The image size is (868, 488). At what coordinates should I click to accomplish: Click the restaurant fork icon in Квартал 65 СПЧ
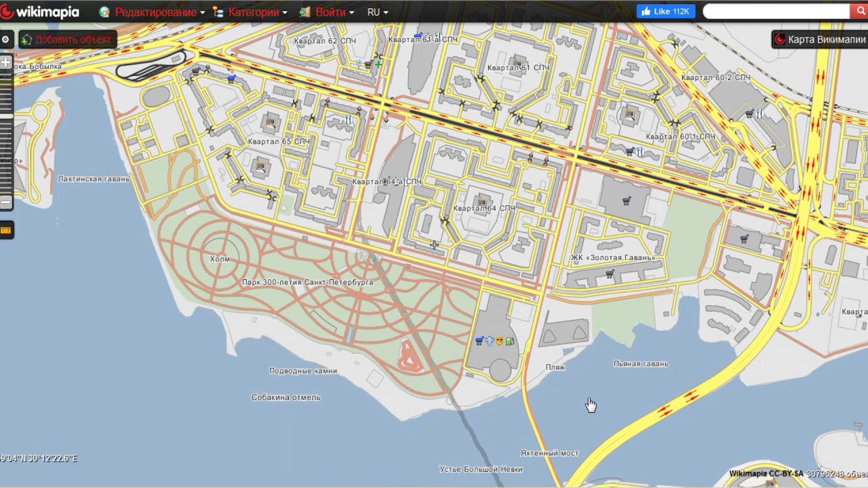coord(349,119)
